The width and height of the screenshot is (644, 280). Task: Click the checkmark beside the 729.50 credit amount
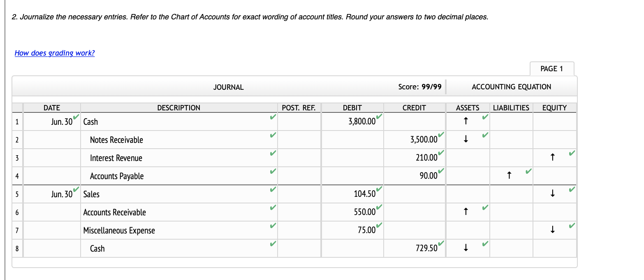(442, 243)
